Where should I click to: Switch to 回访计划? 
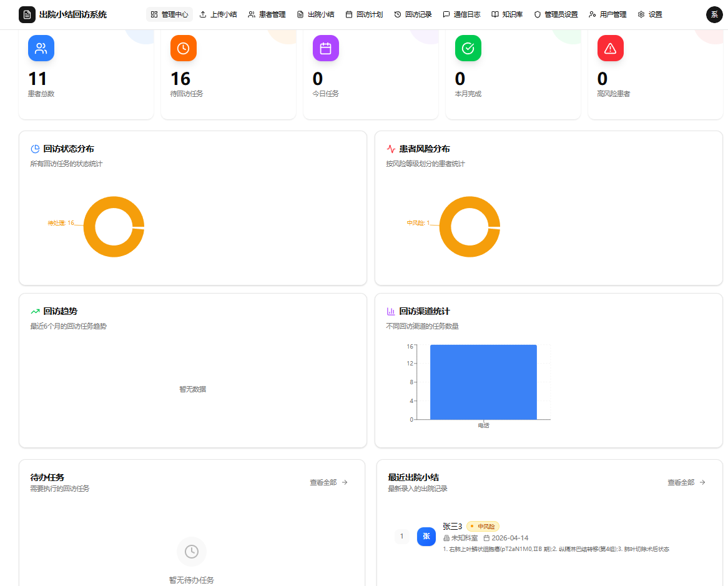click(364, 14)
